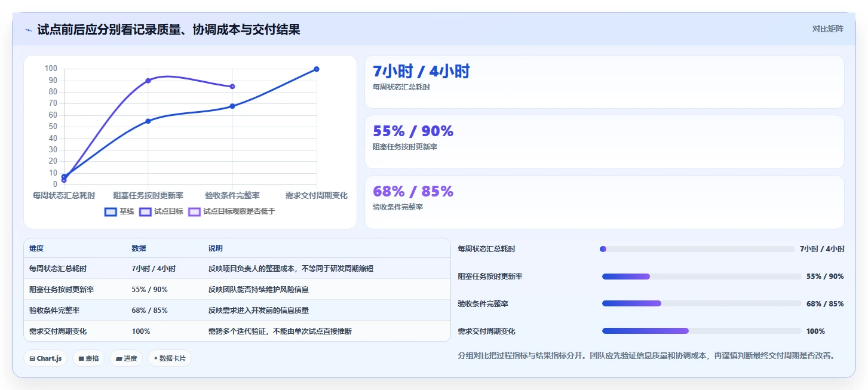Click the pilot target point at 85
The height and width of the screenshot is (390, 868).
(x=232, y=87)
